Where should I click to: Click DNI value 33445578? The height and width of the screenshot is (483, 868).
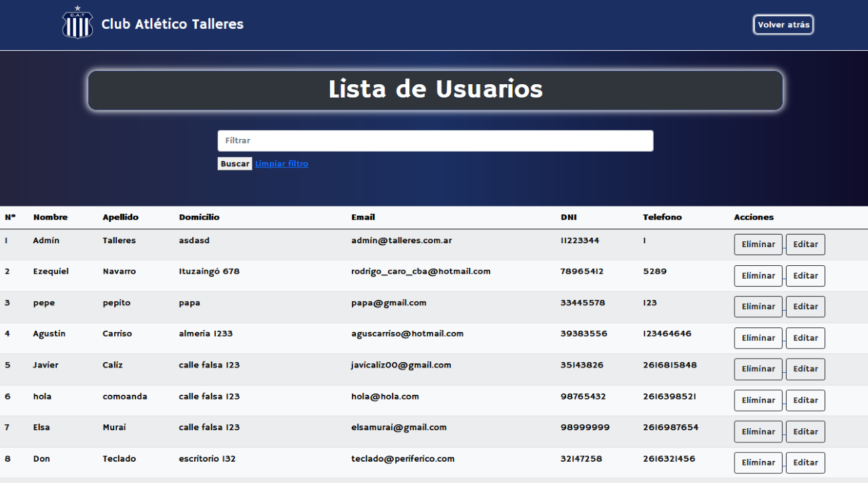pyautogui.click(x=583, y=303)
